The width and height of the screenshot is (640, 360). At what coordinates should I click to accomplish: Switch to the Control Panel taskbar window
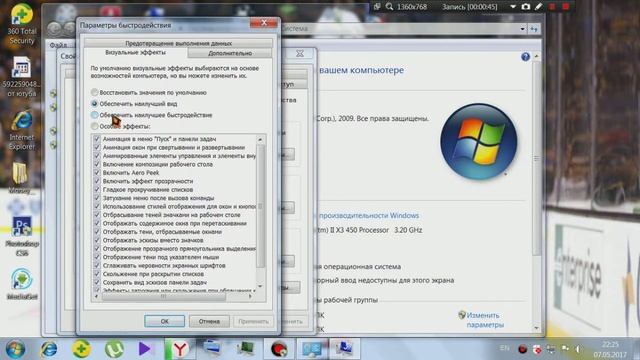[312, 349]
